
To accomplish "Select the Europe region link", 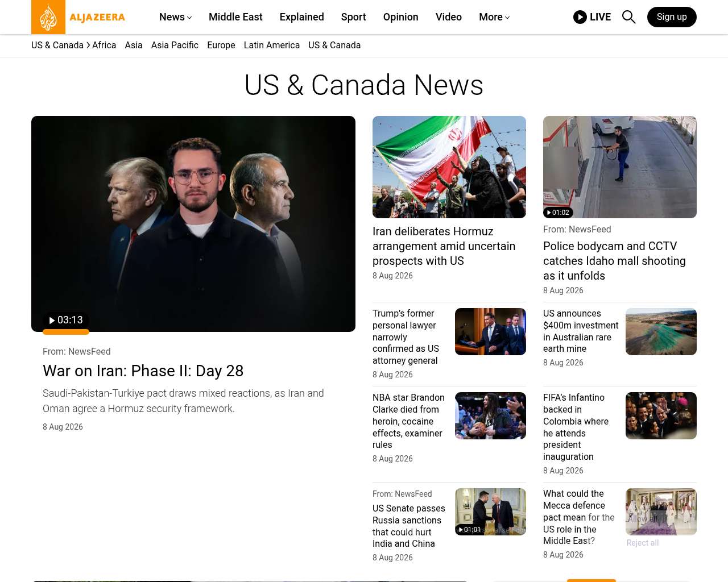I will coord(221,45).
